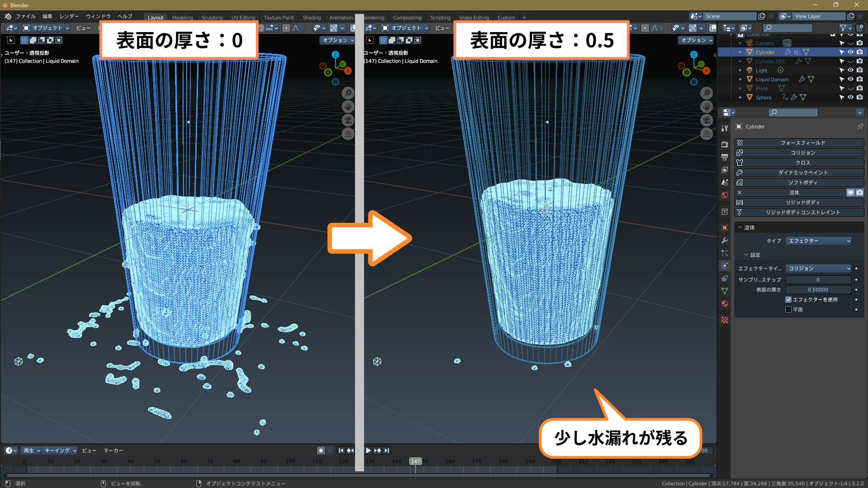Open the Object Data properties tab
Image resolution: width=868 pixels, height=488 pixels.
725,291
